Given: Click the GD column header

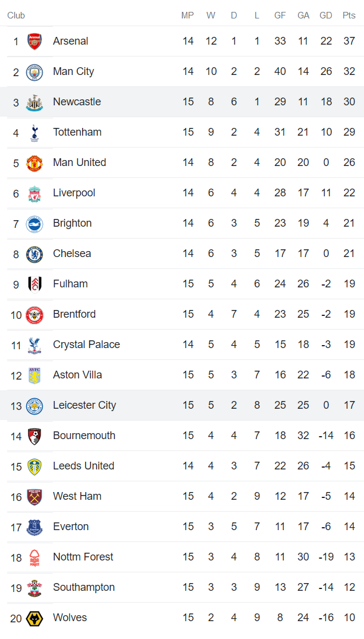Looking at the screenshot, I should 326,15.
